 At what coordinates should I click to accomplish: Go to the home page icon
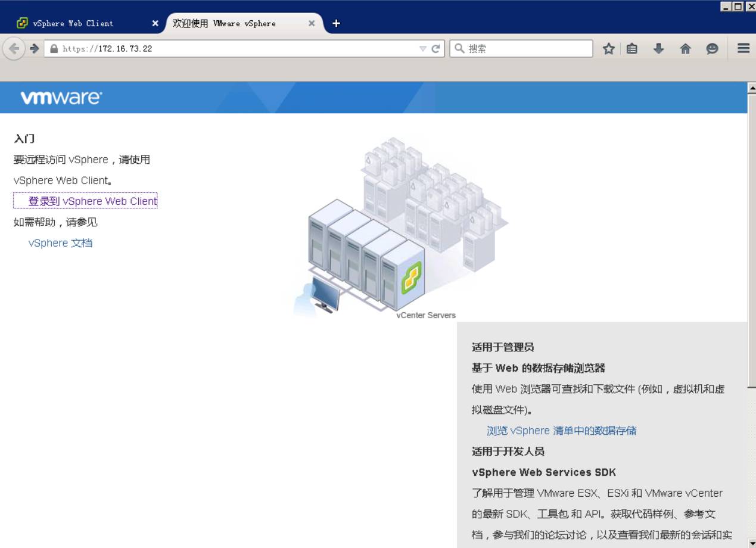(x=685, y=49)
